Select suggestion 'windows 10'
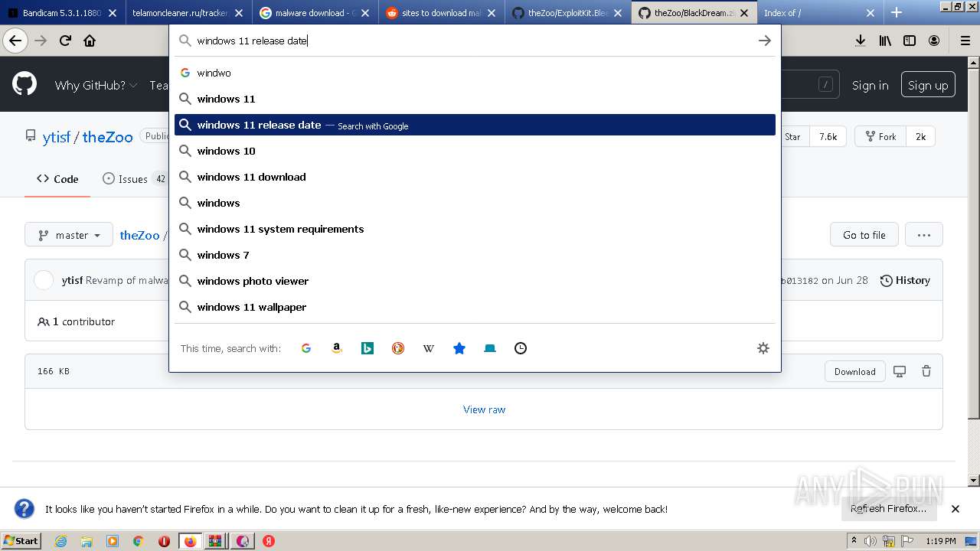980x551 pixels. pyautogui.click(x=475, y=151)
